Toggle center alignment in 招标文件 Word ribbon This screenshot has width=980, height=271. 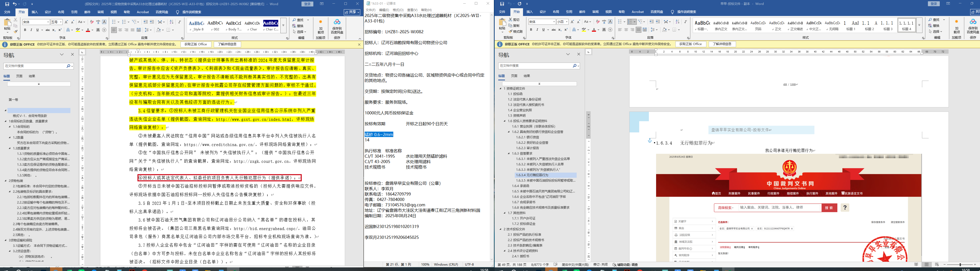120,30
